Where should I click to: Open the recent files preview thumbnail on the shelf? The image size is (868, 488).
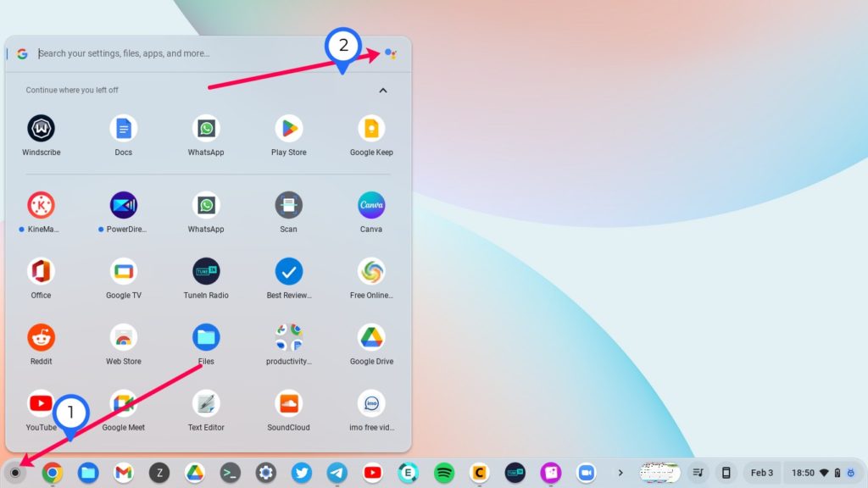659,473
